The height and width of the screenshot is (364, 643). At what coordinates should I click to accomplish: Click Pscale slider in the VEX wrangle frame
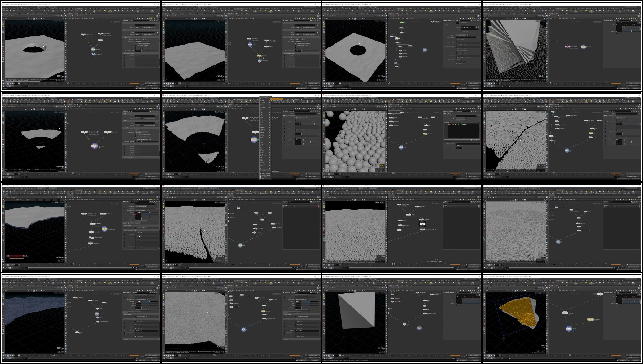[469, 148]
